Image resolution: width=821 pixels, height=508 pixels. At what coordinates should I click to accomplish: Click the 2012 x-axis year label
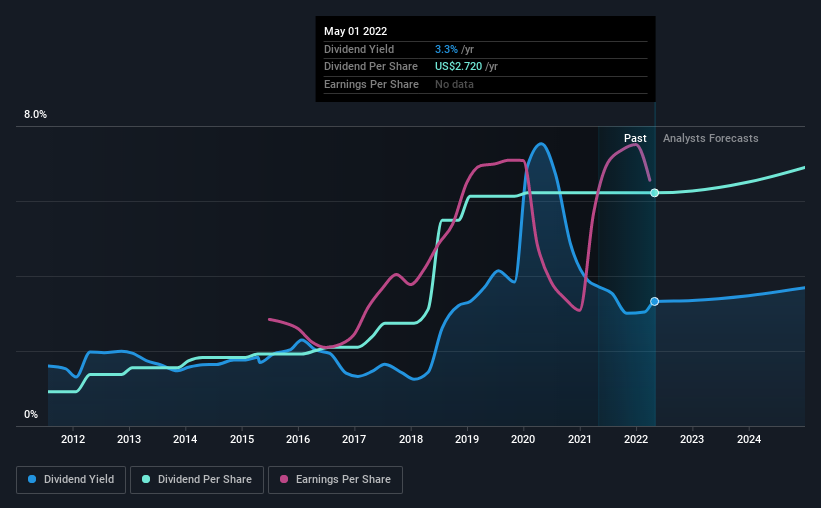pyautogui.click(x=73, y=439)
